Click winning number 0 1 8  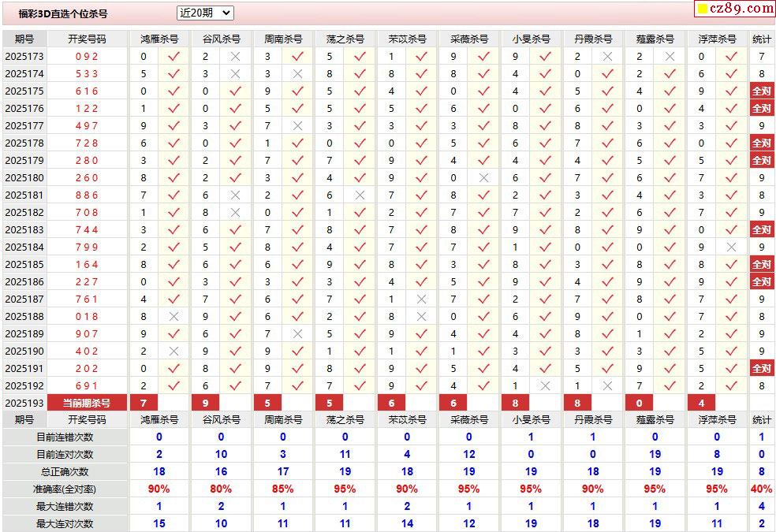pos(87,316)
